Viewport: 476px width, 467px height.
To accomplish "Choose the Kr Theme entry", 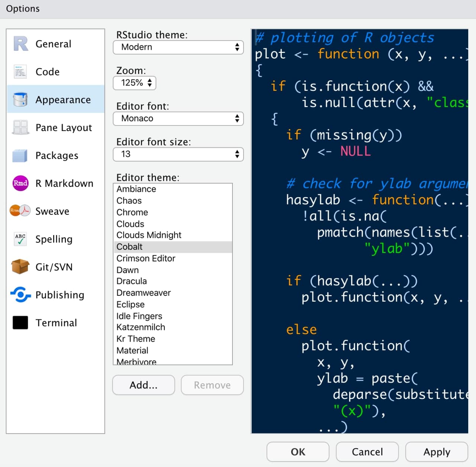I will coord(173,339).
